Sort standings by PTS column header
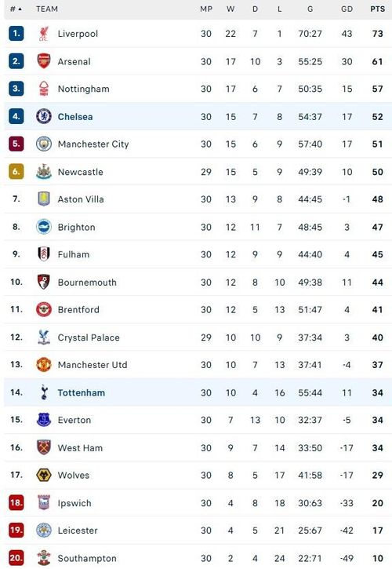This screenshot has height=569, width=392. point(377,9)
